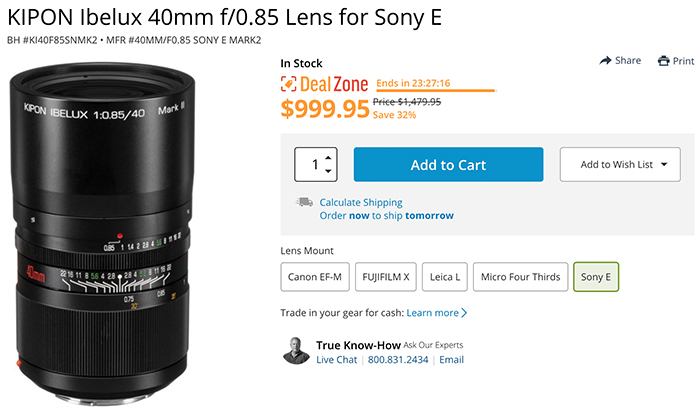Click the expert's portrait photo
This screenshot has width=700, height=412.
[x=296, y=351]
